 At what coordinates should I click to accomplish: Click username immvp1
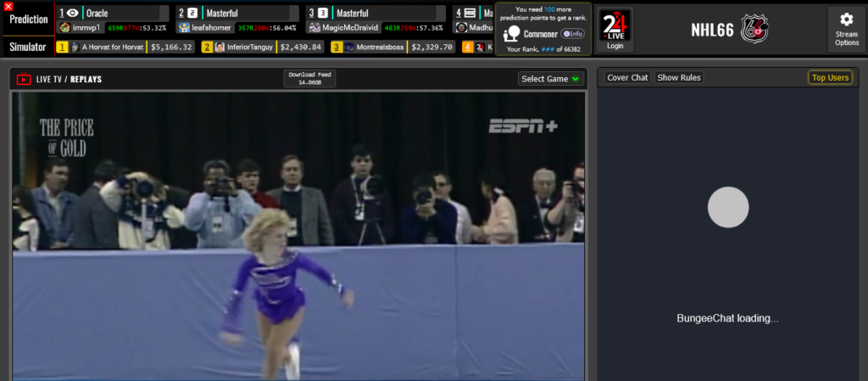pyautogui.click(x=86, y=28)
